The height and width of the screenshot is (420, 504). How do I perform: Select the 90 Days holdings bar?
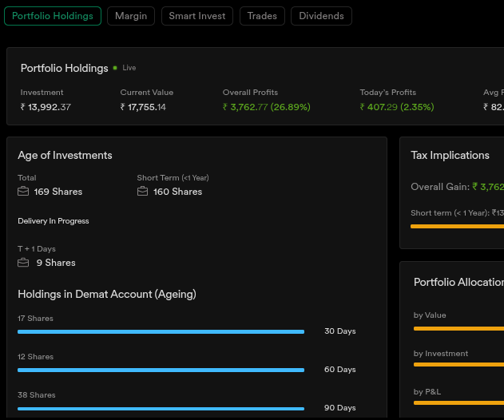(161, 408)
